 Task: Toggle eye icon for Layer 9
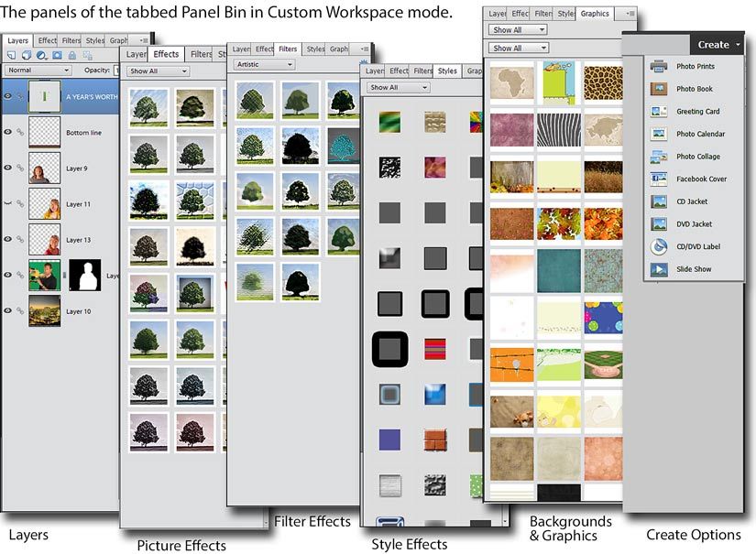[x=7, y=168]
